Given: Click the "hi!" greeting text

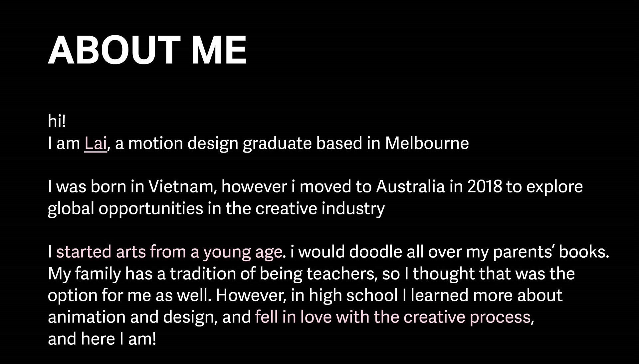Looking at the screenshot, I should coord(57,121).
